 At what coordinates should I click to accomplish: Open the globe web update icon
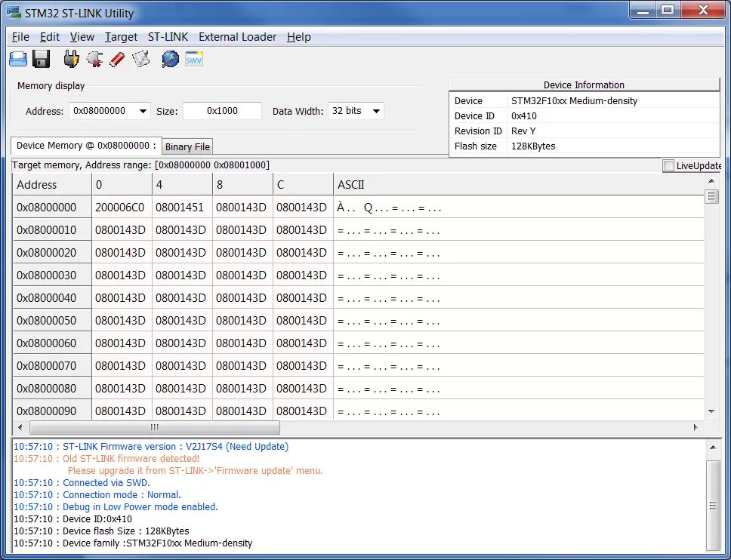pyautogui.click(x=170, y=59)
